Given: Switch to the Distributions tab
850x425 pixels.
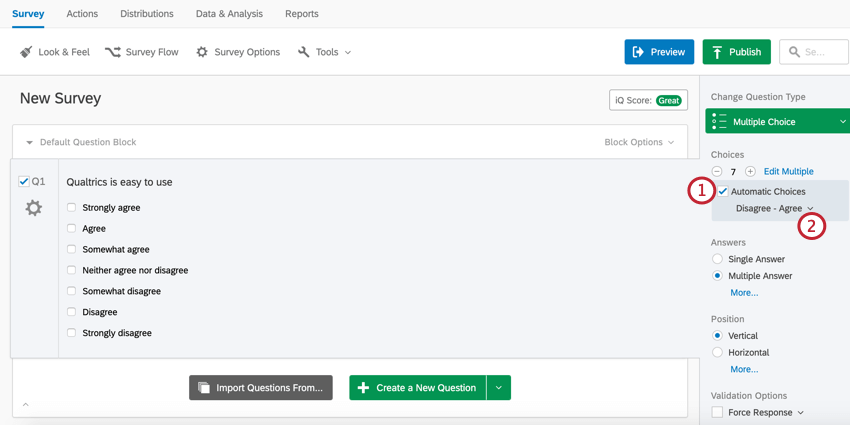Looking at the screenshot, I should (x=147, y=14).
